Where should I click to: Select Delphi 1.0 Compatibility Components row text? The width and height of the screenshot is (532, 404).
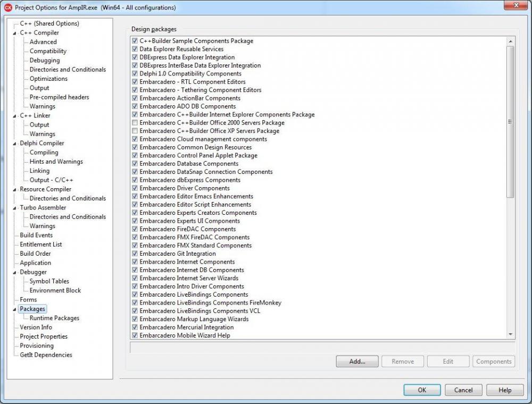pos(190,73)
